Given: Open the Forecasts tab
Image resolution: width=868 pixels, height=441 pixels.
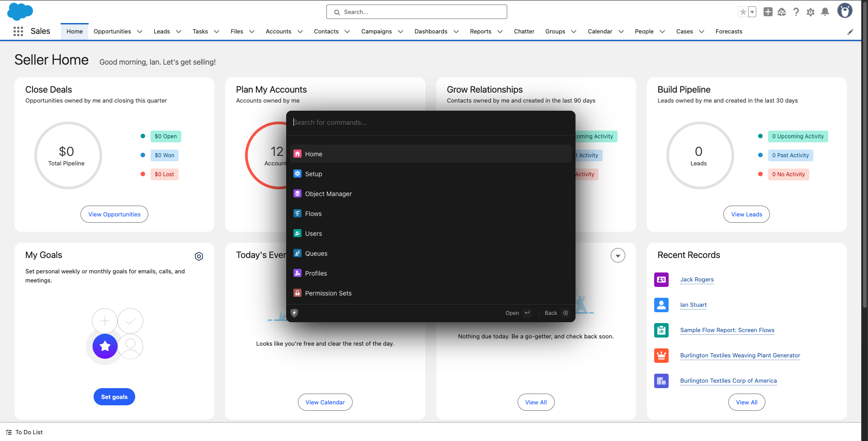Looking at the screenshot, I should [729, 32].
